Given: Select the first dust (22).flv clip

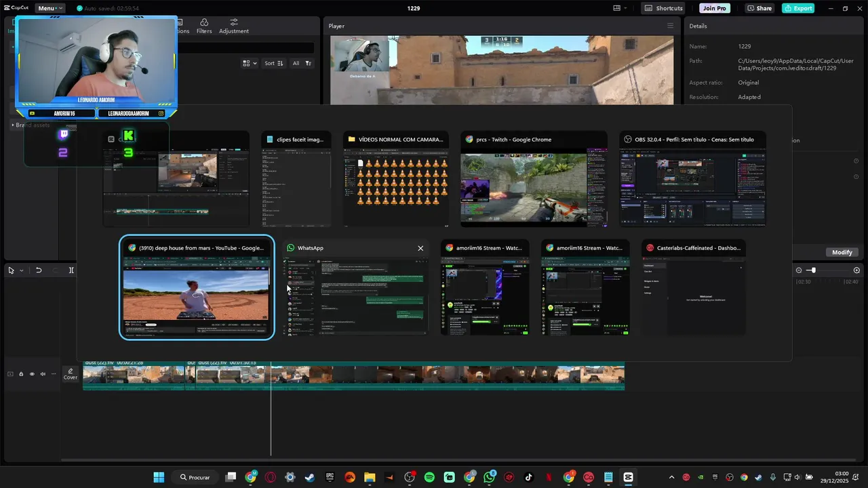Looking at the screenshot, I should pos(134,375).
